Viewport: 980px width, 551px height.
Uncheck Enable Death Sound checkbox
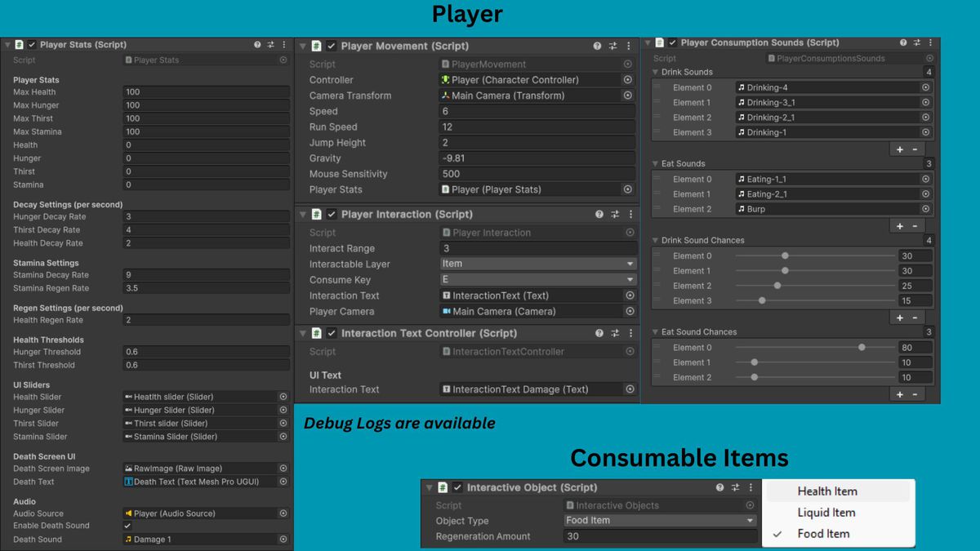coord(127,526)
